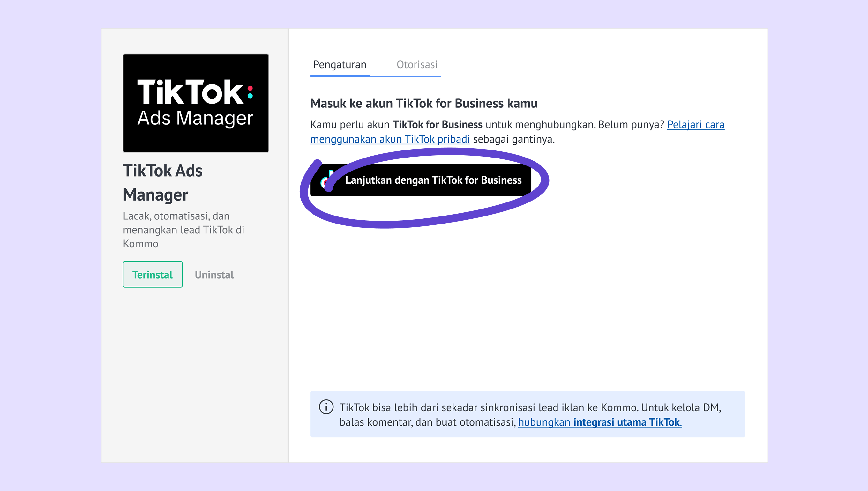Switch to the Otorisasi tab

(417, 64)
